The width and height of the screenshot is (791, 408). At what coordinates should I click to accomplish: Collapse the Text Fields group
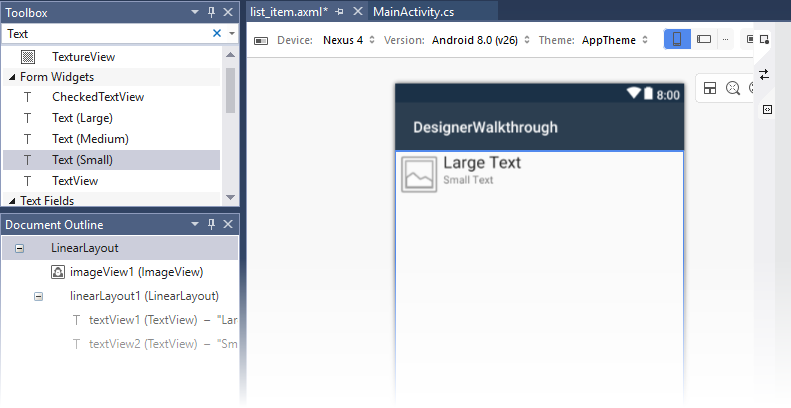pyautogui.click(x=12, y=201)
